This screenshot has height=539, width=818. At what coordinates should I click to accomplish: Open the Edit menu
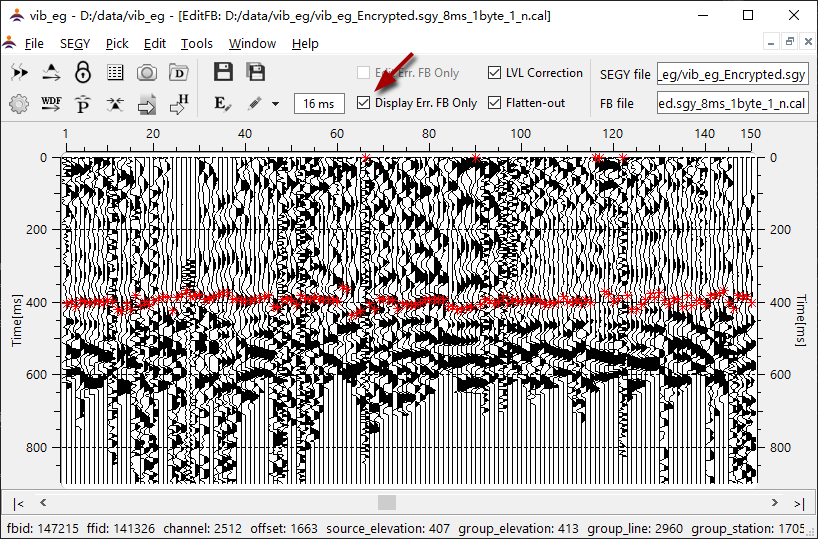pos(154,43)
